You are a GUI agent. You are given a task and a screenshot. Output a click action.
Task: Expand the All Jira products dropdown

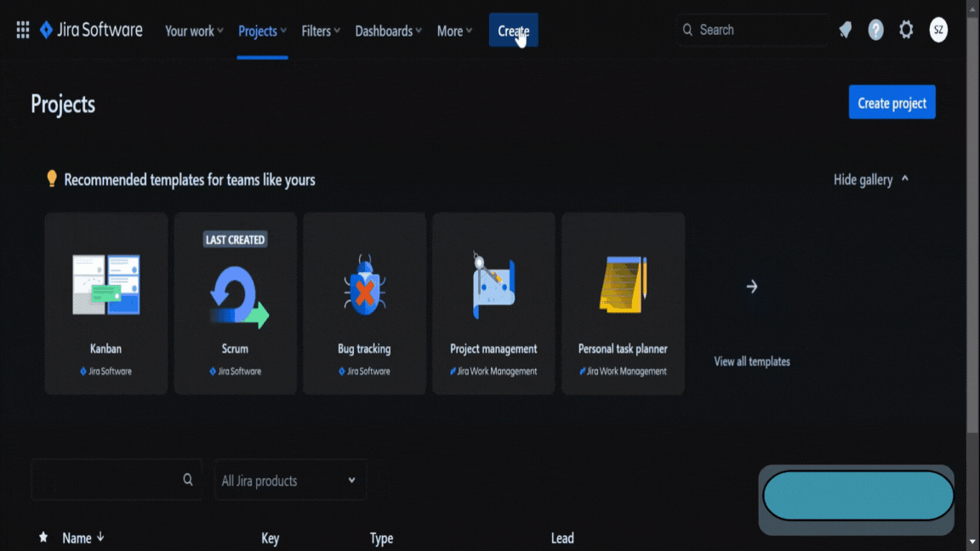[290, 480]
